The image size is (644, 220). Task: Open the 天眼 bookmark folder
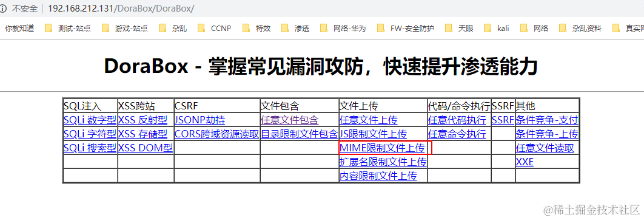click(x=459, y=28)
